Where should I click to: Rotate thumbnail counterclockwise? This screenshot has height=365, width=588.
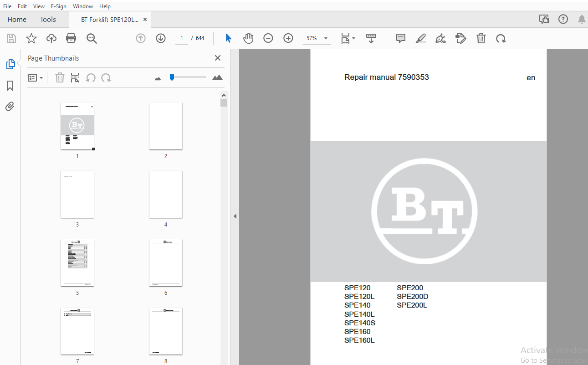pyautogui.click(x=91, y=78)
